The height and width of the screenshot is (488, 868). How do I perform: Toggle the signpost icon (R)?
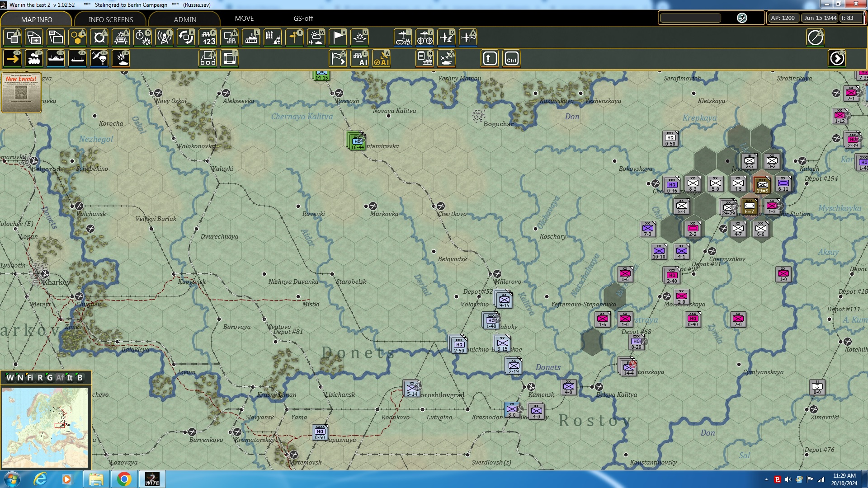[x=294, y=38]
